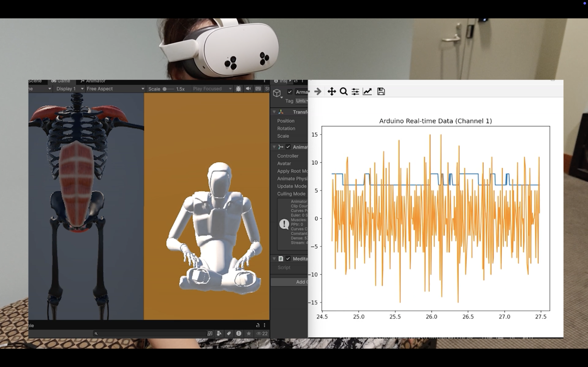Select the zoom-to-rectangle magnifier tool
Image resolution: width=588 pixels, height=367 pixels.
tap(344, 92)
